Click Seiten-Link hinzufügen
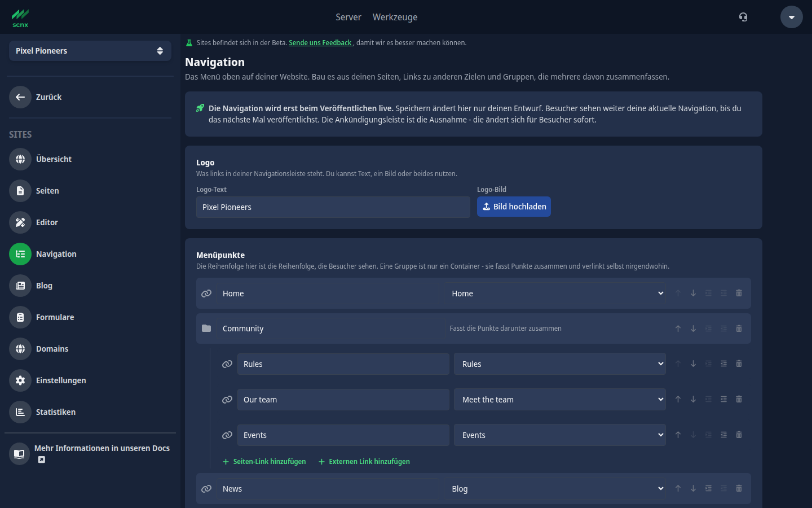Viewport: 812px width, 508px height. pyautogui.click(x=264, y=462)
